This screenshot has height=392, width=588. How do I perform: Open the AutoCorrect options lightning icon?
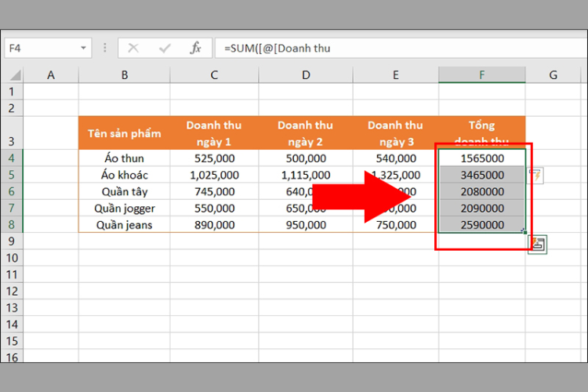tap(536, 175)
